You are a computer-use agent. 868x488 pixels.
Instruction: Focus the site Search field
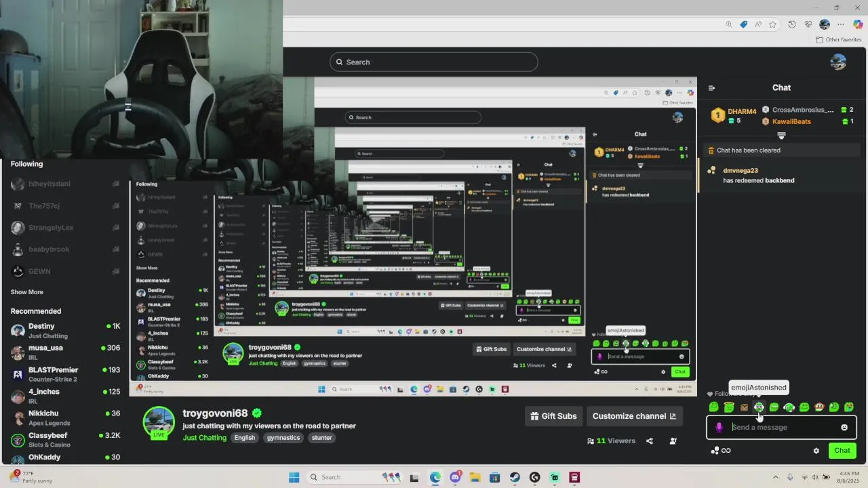(434, 62)
